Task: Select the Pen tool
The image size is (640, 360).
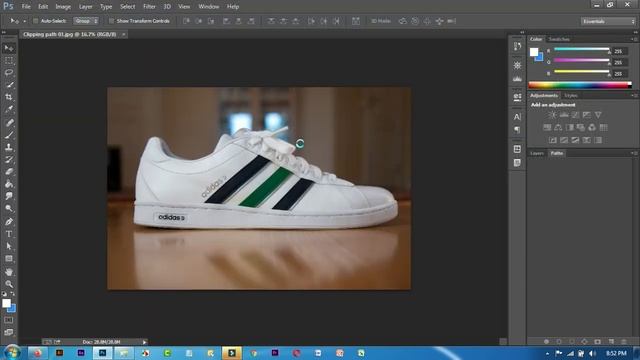Action: pos(9,222)
